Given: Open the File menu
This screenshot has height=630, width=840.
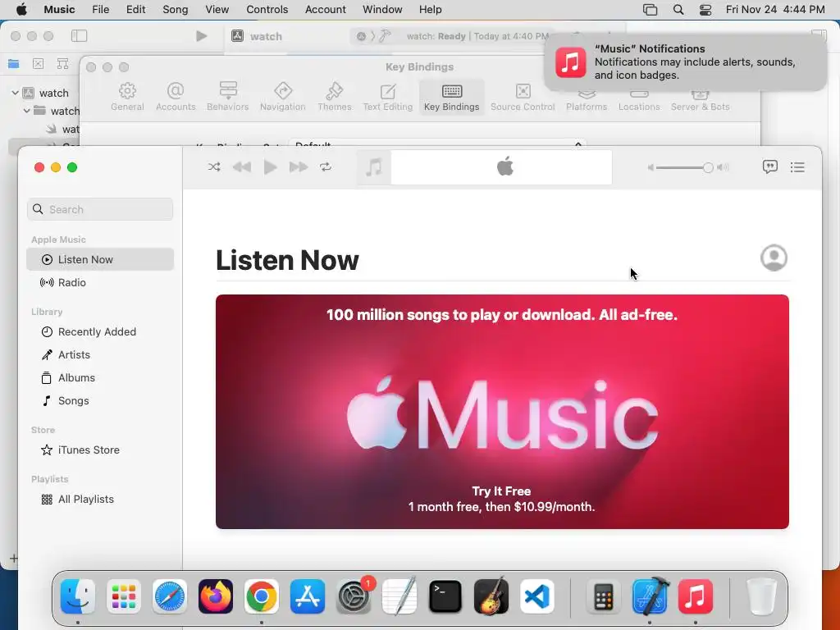Looking at the screenshot, I should [101, 9].
